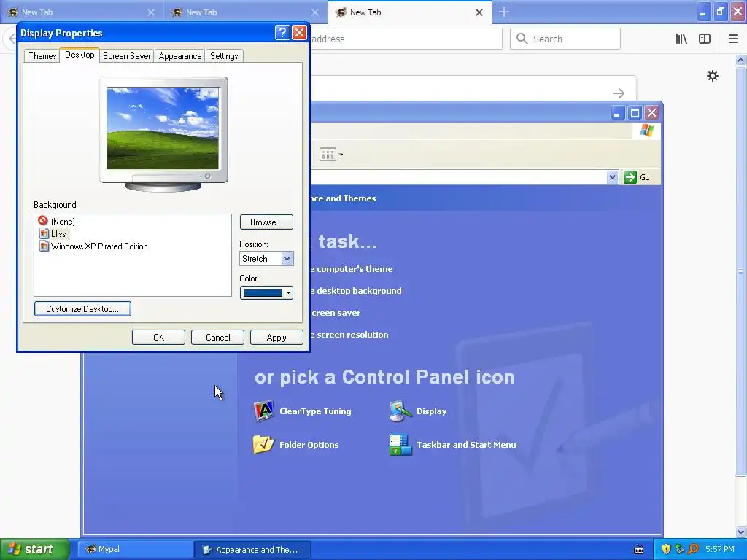The image size is (747, 560).
Task: Expand the Views button dropdown arrow
Action: click(341, 155)
